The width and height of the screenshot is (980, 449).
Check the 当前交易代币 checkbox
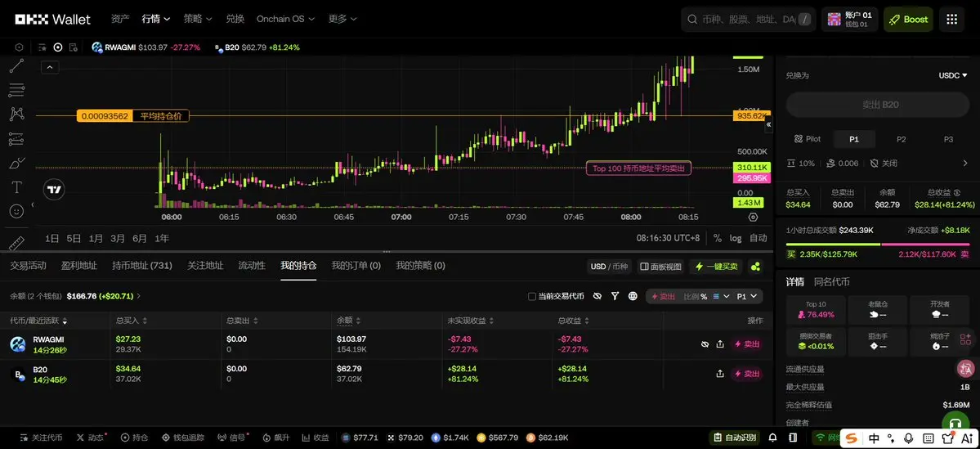tap(532, 296)
